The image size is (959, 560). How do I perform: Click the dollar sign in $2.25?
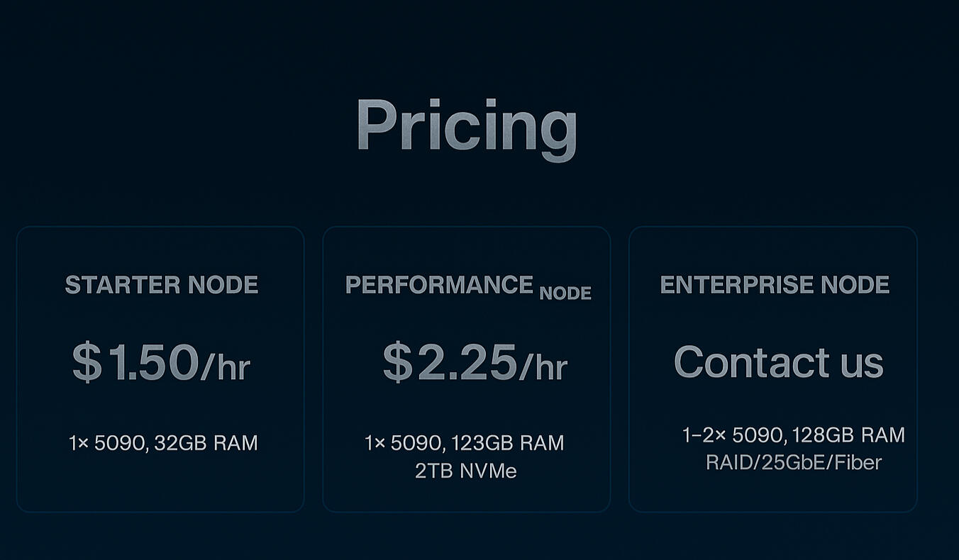point(397,362)
